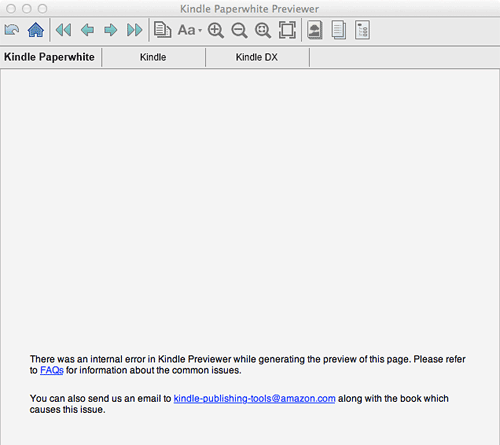This screenshot has width=500, height=445.
Task: Minimize the previewer window
Action: (27, 9)
